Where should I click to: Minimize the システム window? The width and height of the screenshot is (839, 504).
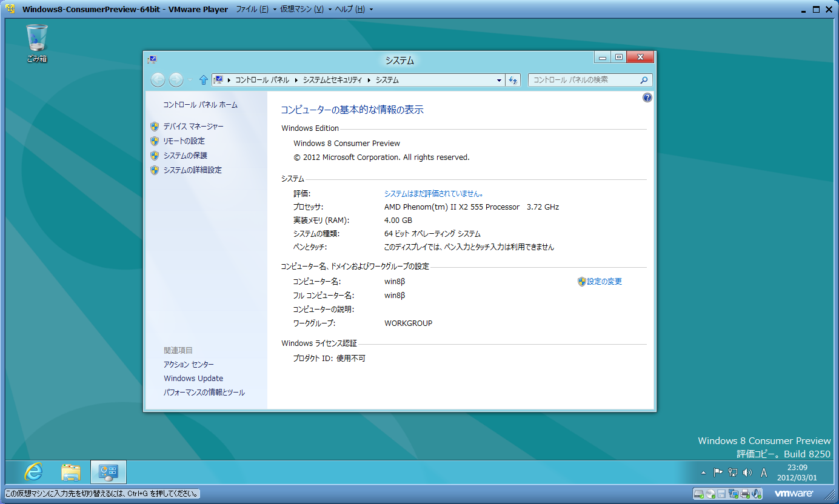[603, 58]
